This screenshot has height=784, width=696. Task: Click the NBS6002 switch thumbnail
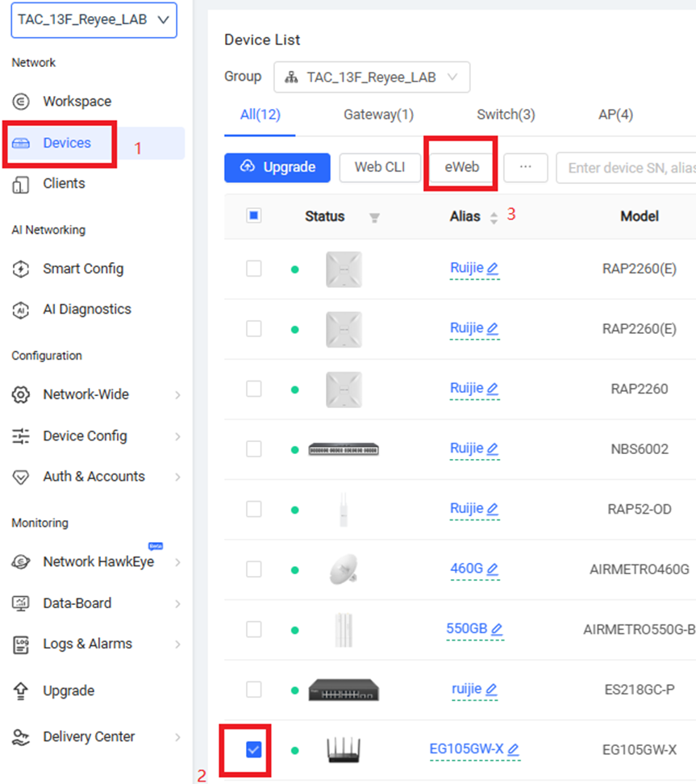344,449
